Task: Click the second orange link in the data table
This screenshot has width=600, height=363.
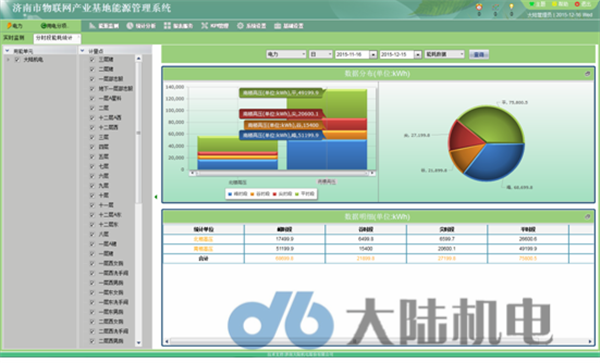Action: pyautogui.click(x=203, y=249)
